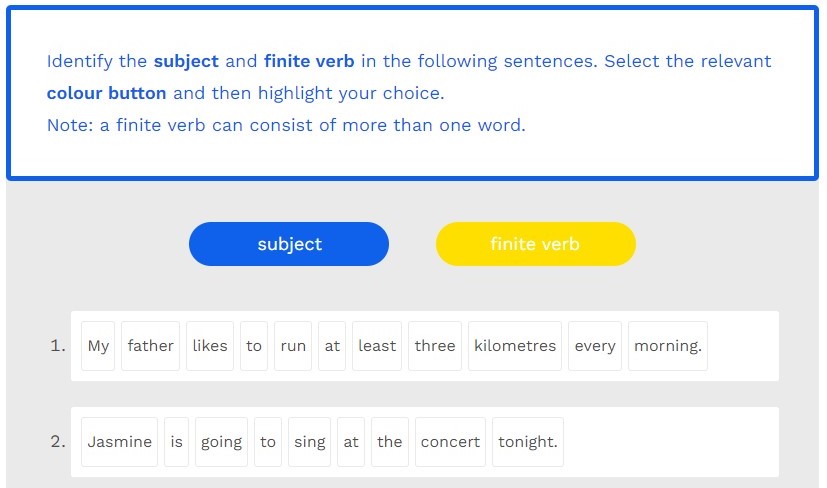Highlight the word "tonight." in sentence 2
This screenshot has width=827, height=488.
click(x=528, y=442)
